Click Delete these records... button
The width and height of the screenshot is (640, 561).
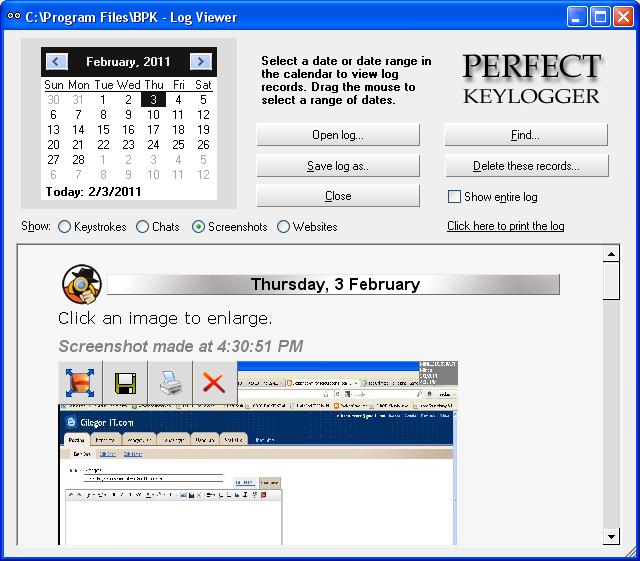527,166
